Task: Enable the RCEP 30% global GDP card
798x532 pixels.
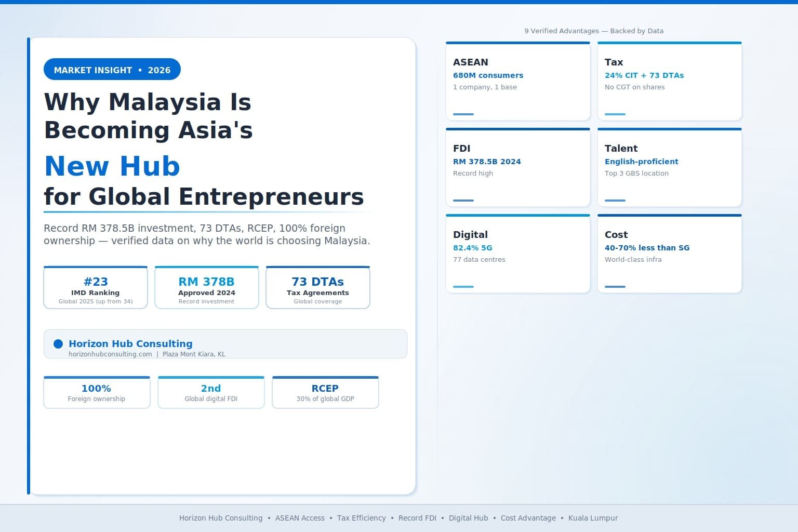Action: (x=325, y=392)
